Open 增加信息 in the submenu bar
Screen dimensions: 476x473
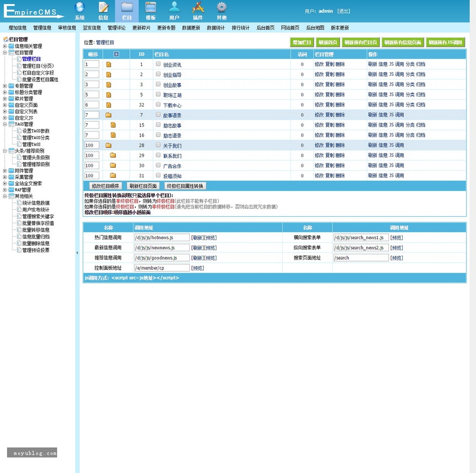click(18, 28)
